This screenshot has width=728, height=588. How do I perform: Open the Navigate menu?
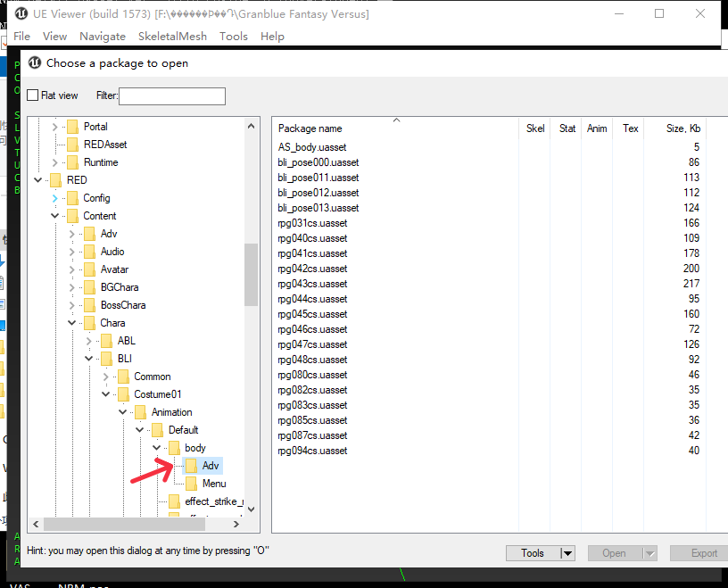pyautogui.click(x=103, y=37)
